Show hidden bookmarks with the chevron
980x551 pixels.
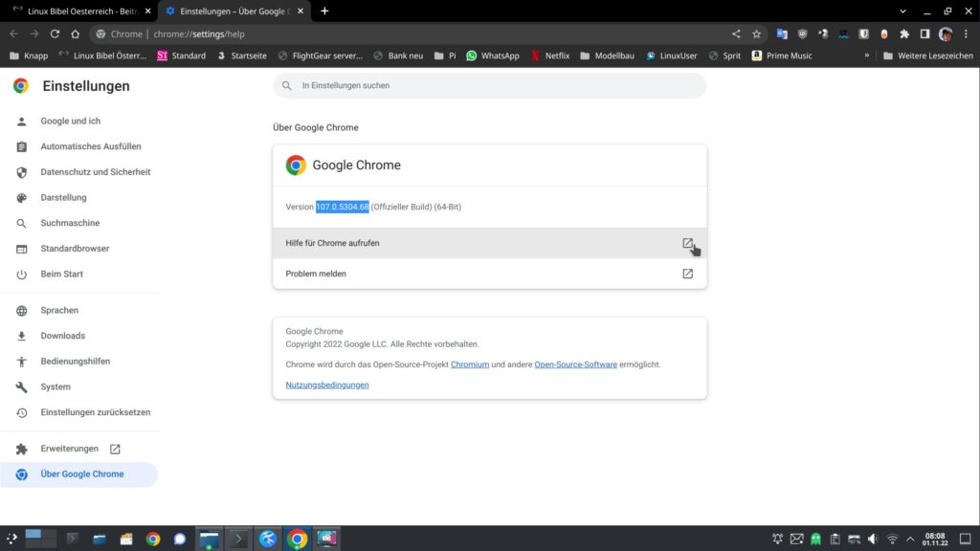point(867,55)
